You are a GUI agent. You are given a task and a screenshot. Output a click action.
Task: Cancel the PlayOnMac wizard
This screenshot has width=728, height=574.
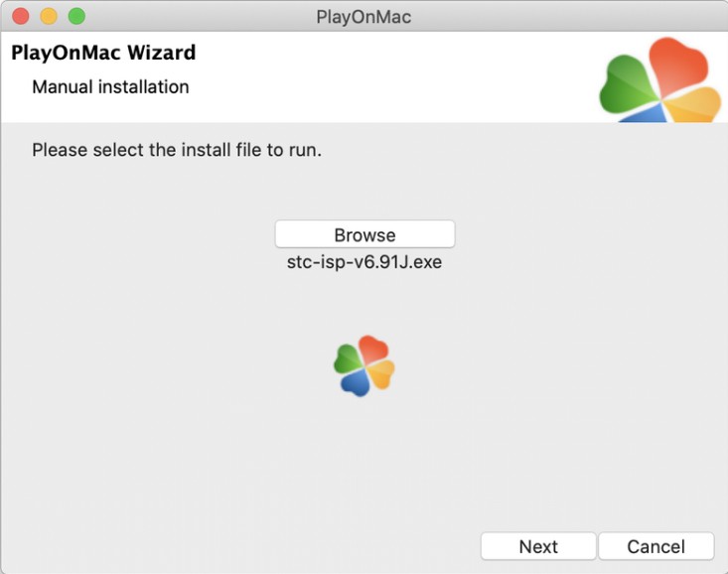coord(656,546)
